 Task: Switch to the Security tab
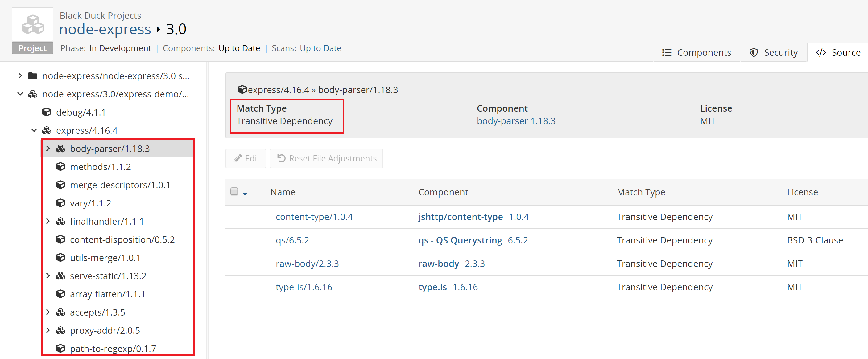point(774,52)
